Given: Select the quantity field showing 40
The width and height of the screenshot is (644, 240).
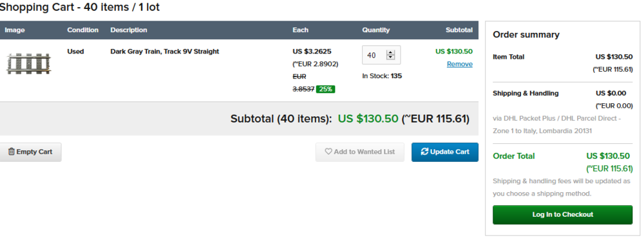Looking at the screenshot, I should coord(381,55).
